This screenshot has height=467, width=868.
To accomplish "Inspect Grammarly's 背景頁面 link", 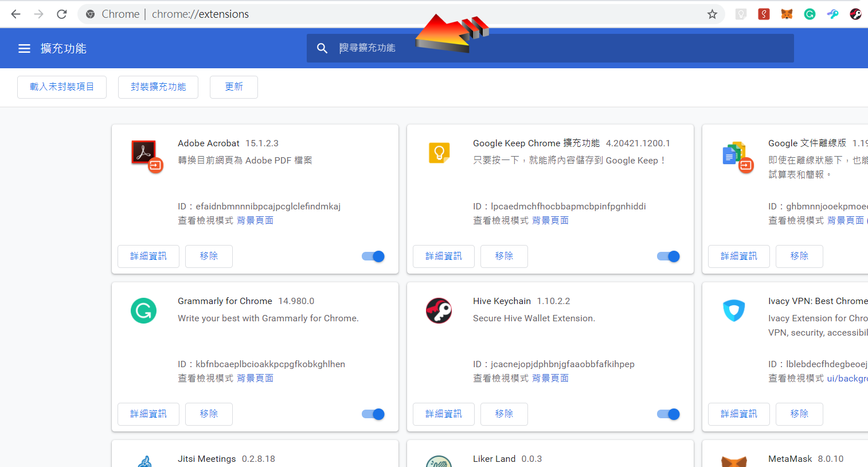I will coord(255,378).
